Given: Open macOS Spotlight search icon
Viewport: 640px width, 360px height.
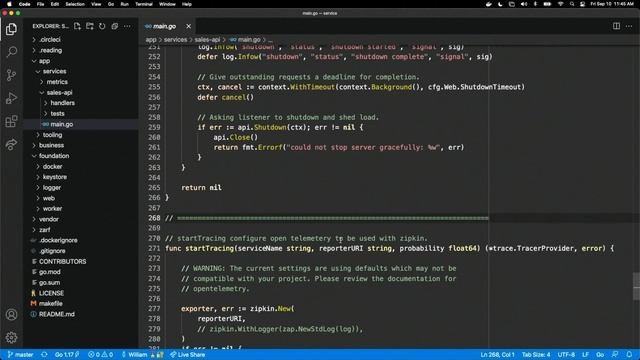Looking at the screenshot, I should coord(572,4).
